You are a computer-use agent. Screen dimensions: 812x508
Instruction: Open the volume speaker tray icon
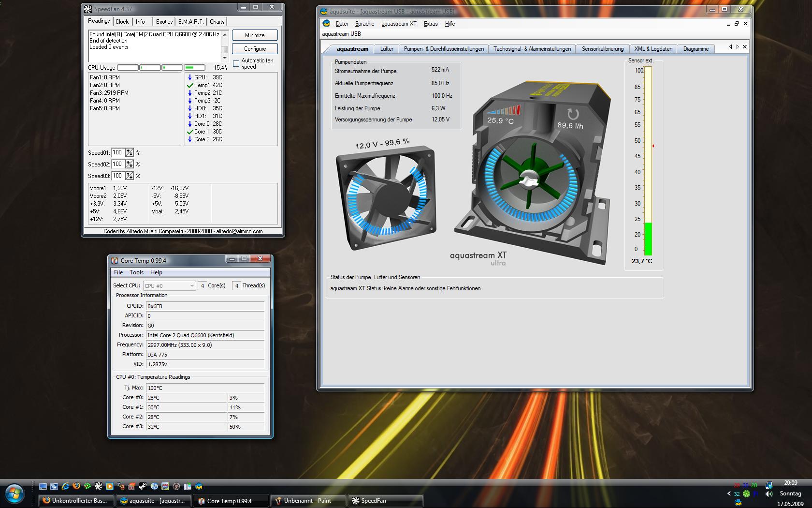pos(769,494)
